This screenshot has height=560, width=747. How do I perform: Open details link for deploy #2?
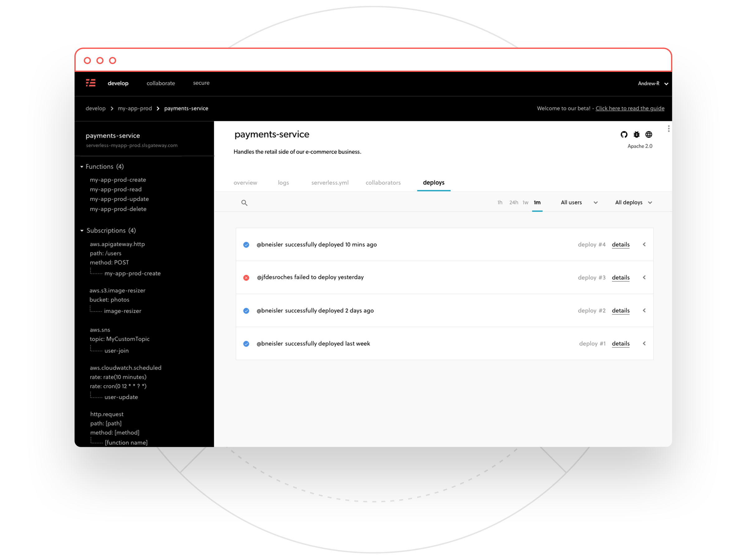tap(620, 310)
